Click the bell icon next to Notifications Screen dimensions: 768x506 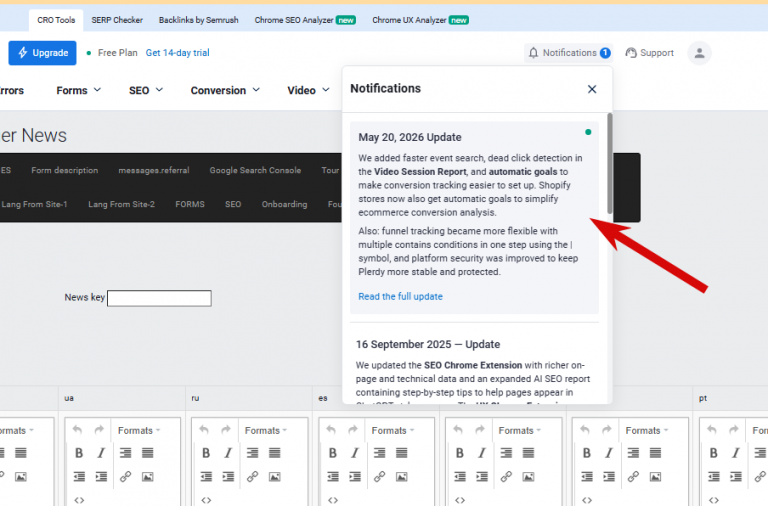click(533, 53)
